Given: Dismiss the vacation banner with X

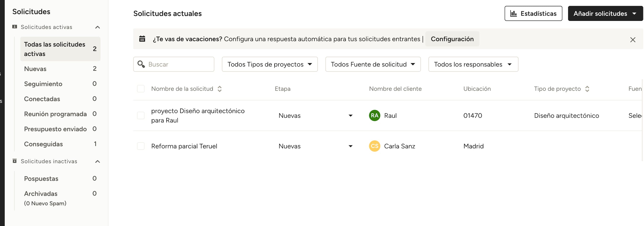Looking at the screenshot, I should click(x=632, y=40).
